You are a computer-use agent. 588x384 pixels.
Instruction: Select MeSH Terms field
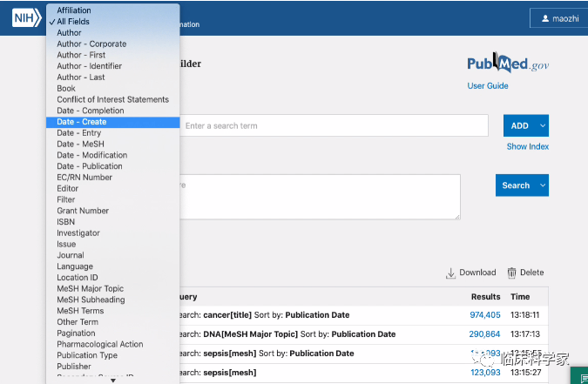tap(113, 311)
